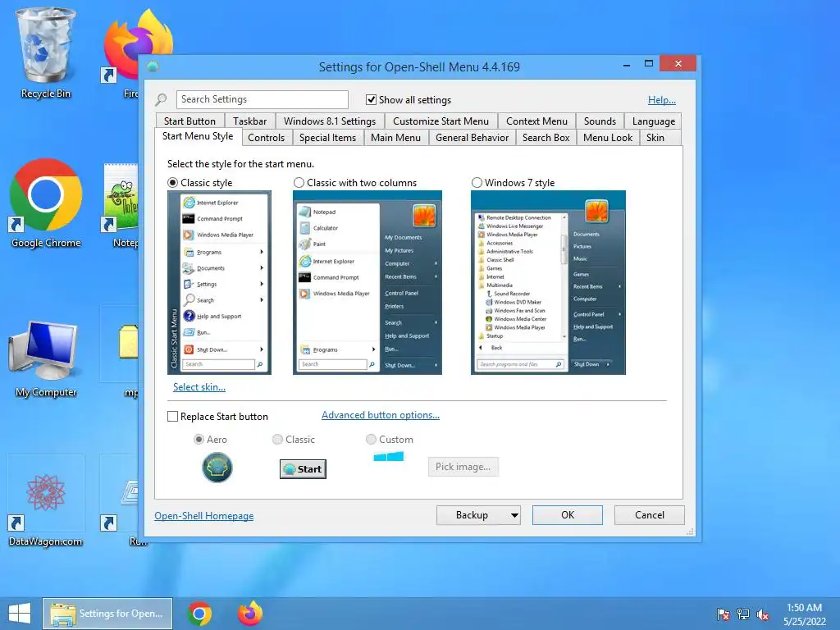Open the Skin tab

pyautogui.click(x=655, y=138)
